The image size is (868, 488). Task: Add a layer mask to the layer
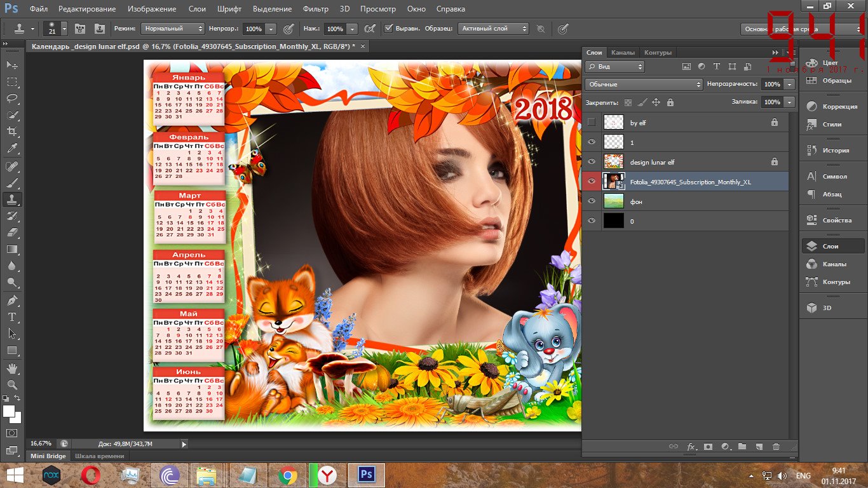[x=708, y=447]
